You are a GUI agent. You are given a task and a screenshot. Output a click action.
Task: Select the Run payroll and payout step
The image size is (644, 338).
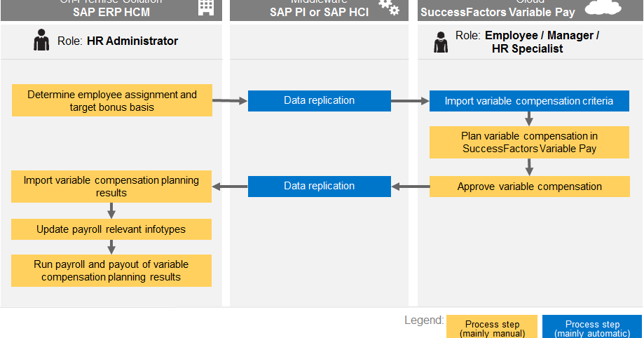point(111,271)
